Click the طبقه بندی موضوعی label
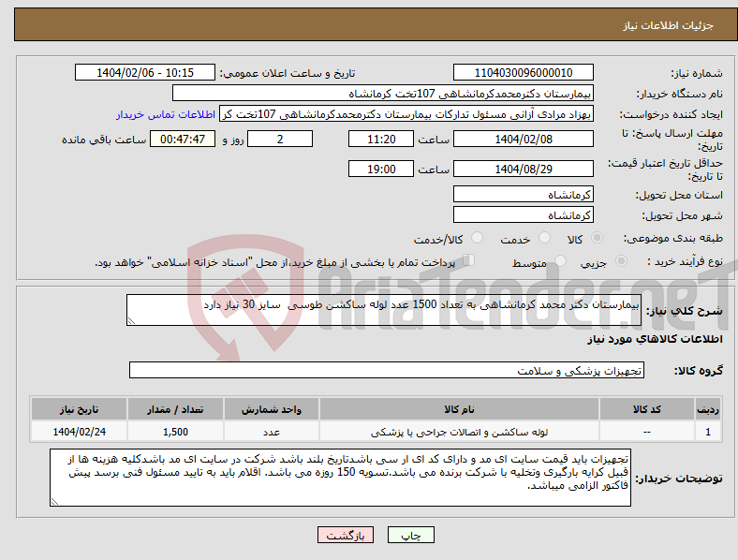This screenshot has height=560, width=738. (x=673, y=239)
